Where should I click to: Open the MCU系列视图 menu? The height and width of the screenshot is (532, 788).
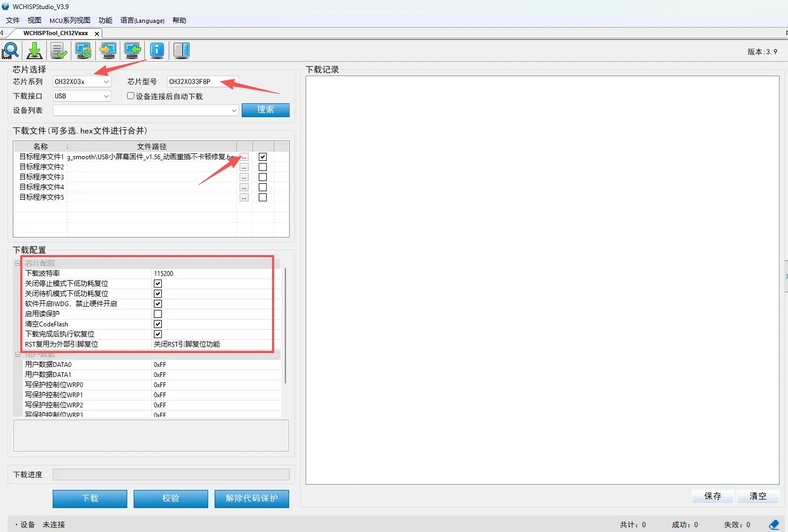tap(70, 20)
